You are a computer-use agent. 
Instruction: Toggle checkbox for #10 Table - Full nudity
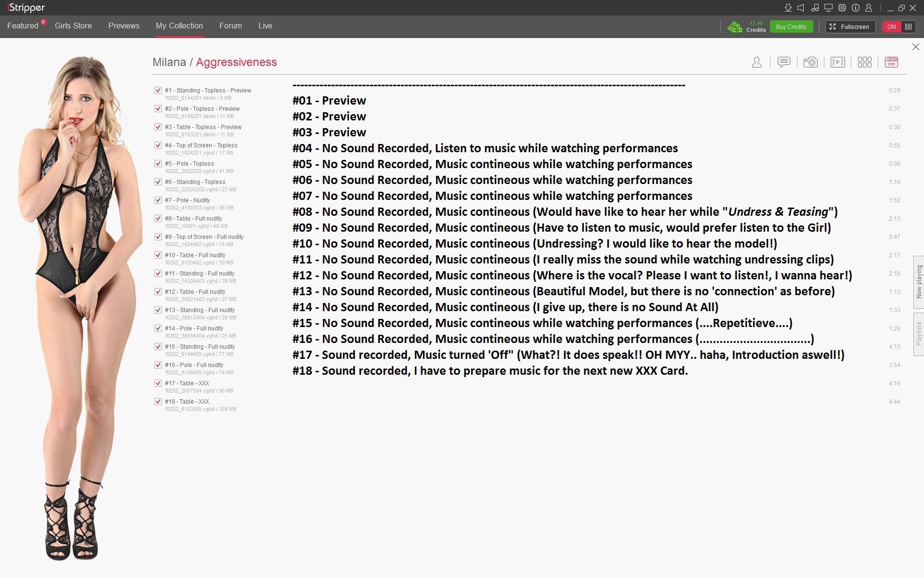pyautogui.click(x=158, y=255)
